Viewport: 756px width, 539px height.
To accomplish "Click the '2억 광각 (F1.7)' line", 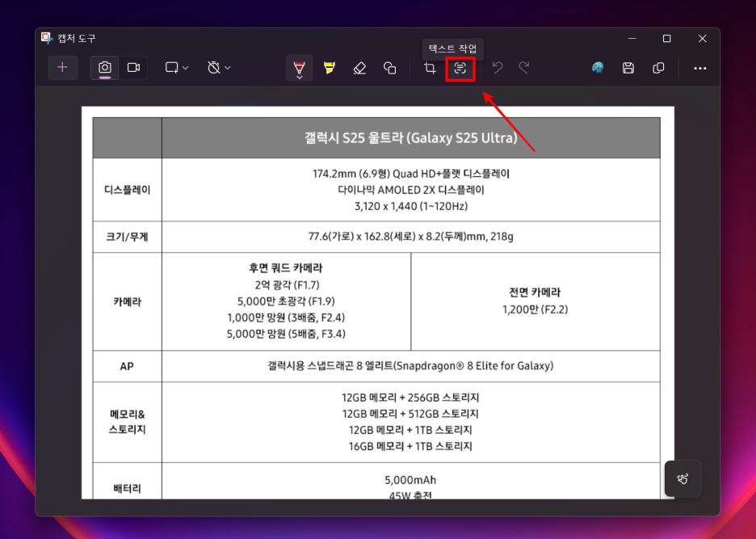I will pyautogui.click(x=287, y=284).
